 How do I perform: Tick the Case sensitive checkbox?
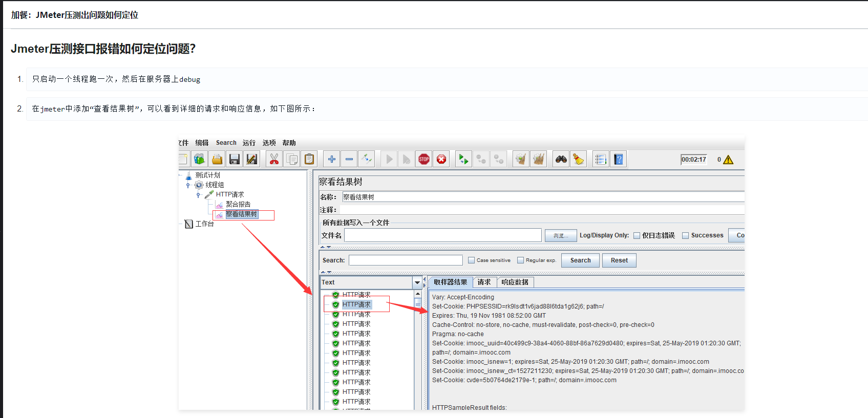pos(472,260)
